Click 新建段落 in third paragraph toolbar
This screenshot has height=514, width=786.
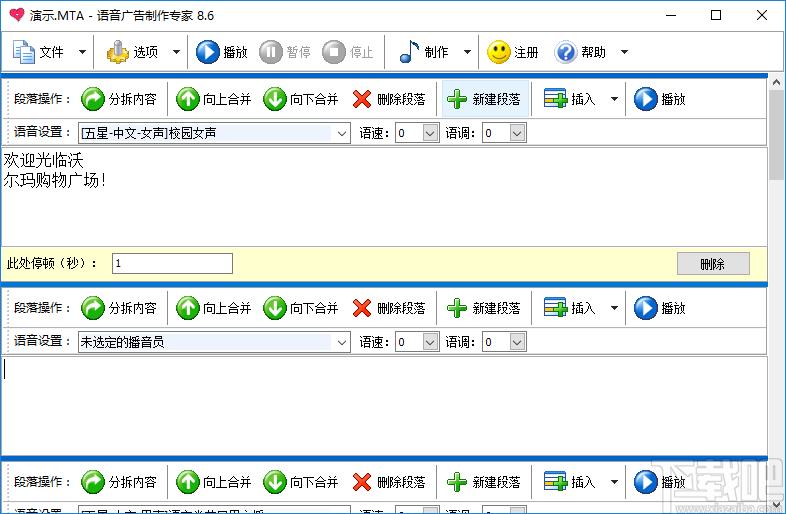484,482
